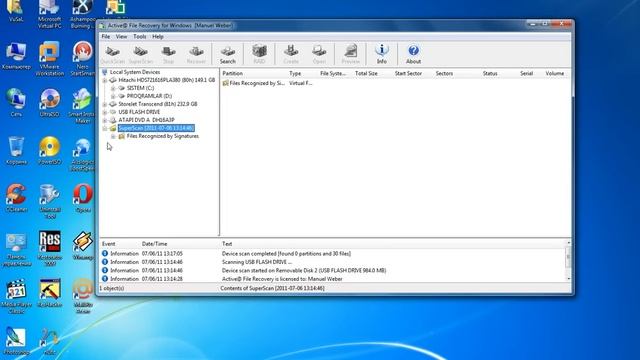This screenshot has width=640, height=360.
Task: Click the Preview toolbar icon
Action: tap(350, 54)
